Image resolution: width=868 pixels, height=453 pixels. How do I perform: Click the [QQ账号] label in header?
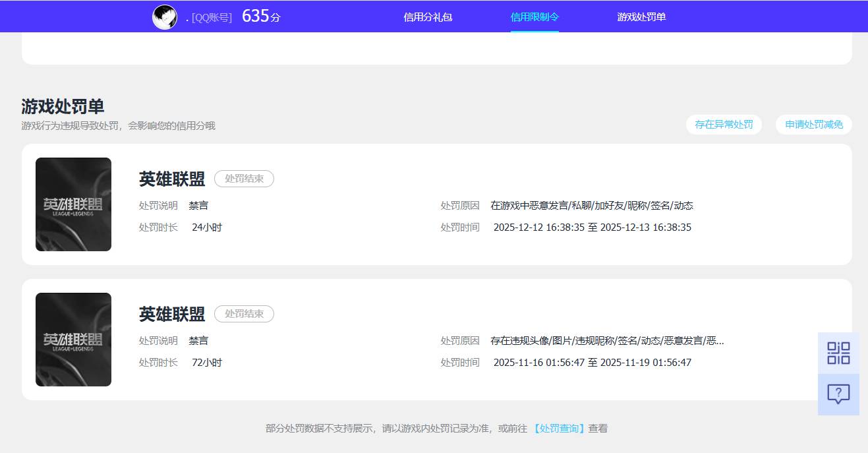(212, 18)
